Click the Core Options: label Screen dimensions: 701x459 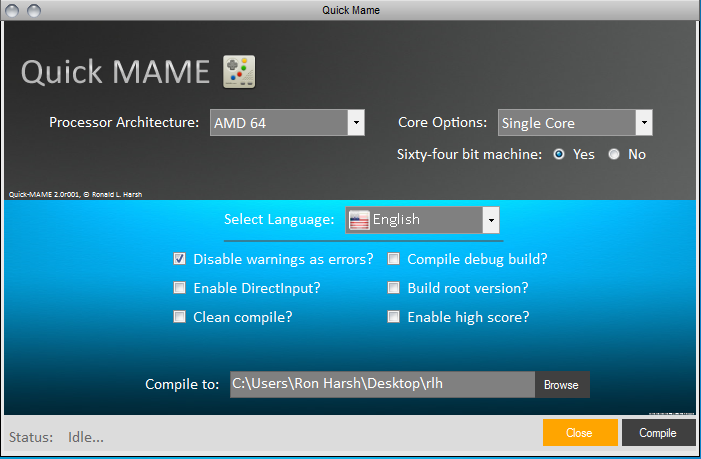coord(443,122)
